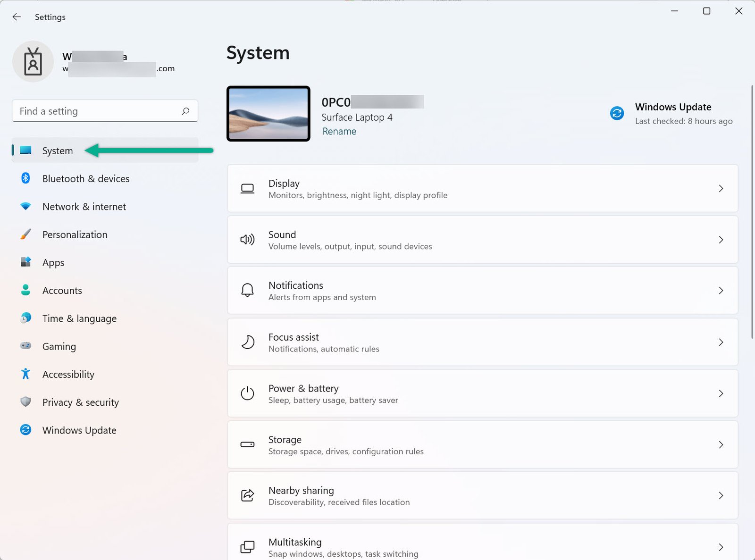The width and height of the screenshot is (755, 560).
Task: Click the back arrow icon
Action: coord(17,17)
